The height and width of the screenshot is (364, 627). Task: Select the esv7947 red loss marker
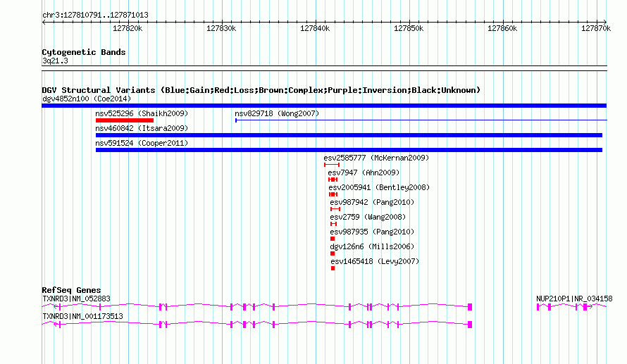(333, 180)
